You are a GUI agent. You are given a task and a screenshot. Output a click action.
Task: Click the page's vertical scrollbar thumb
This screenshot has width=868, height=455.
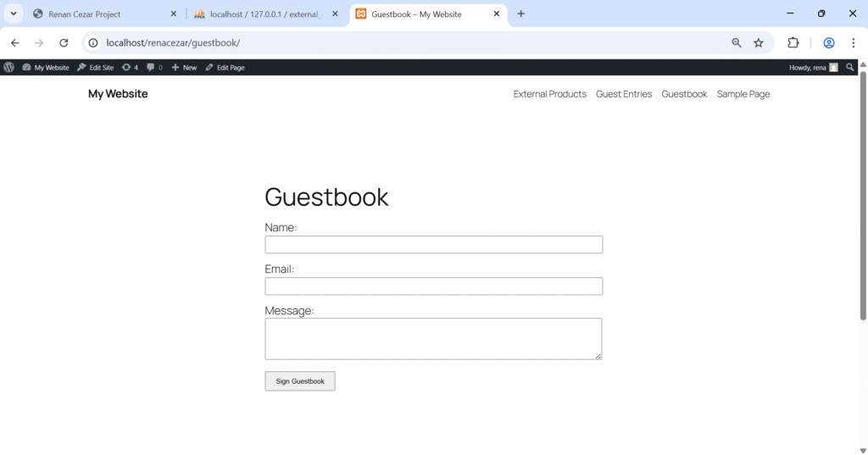tap(863, 195)
